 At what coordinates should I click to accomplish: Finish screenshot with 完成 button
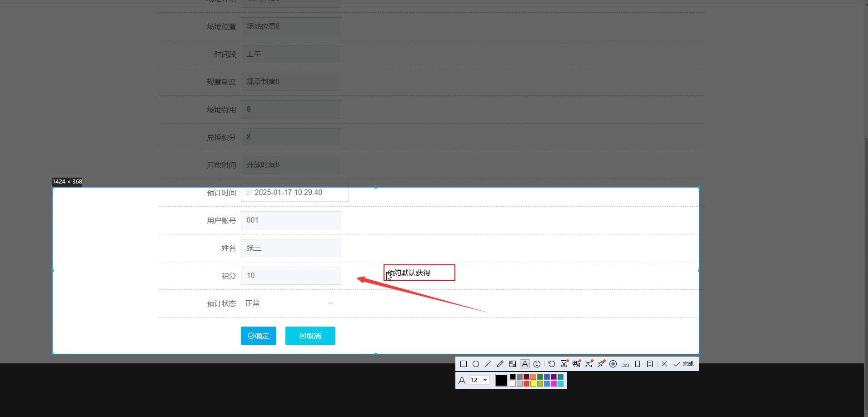pyautogui.click(x=683, y=364)
